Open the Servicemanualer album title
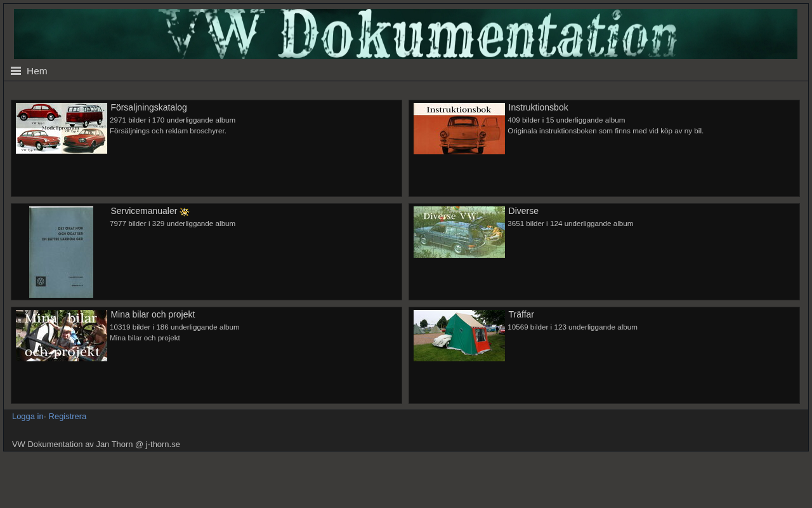This screenshot has height=508, width=812. point(144,211)
